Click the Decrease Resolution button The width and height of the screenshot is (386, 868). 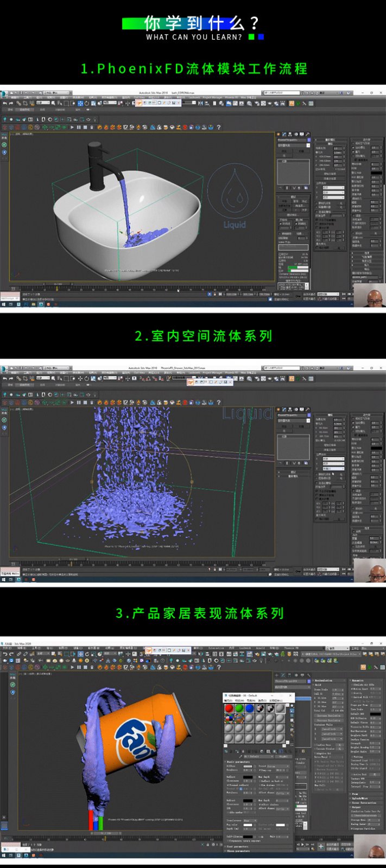pyautogui.click(x=329, y=720)
